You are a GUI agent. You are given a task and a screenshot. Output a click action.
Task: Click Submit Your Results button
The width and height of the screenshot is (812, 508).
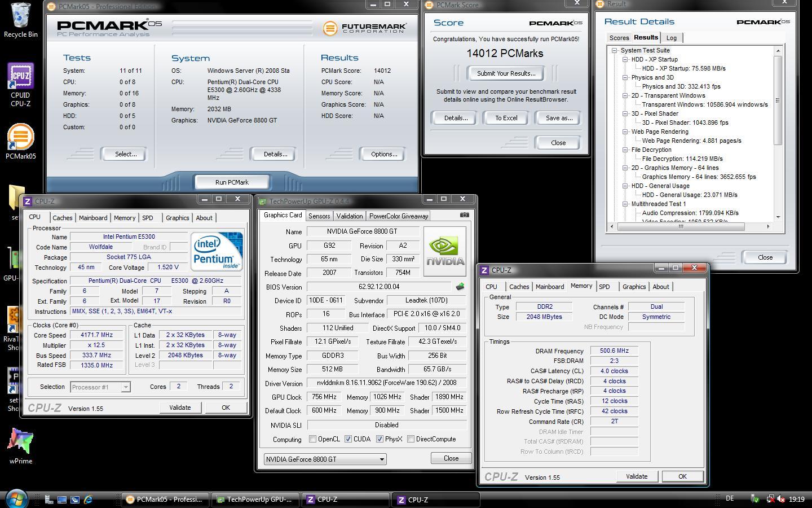tap(506, 73)
